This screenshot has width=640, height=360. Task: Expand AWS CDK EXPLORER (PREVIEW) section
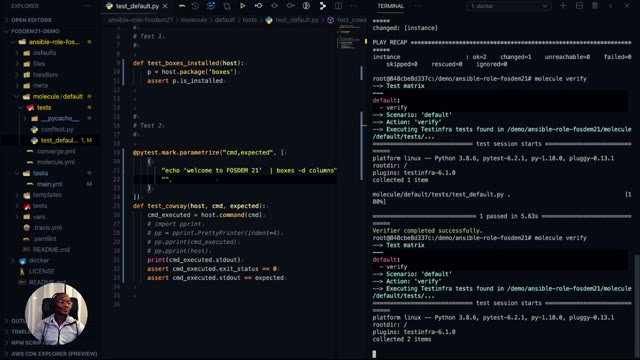click(x=49, y=354)
